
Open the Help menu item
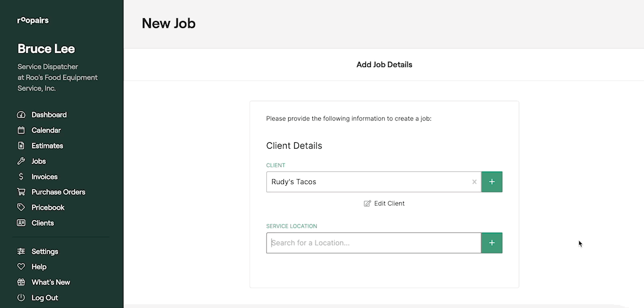(x=39, y=267)
